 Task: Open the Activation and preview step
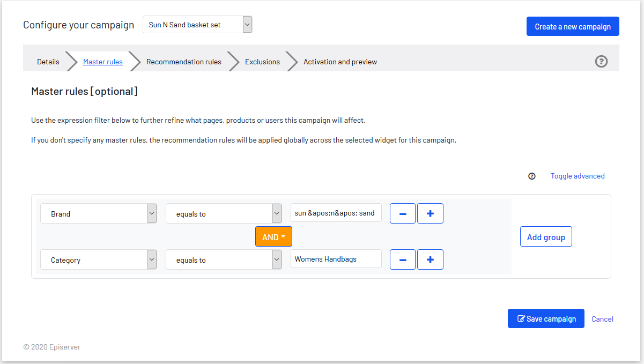click(x=340, y=62)
